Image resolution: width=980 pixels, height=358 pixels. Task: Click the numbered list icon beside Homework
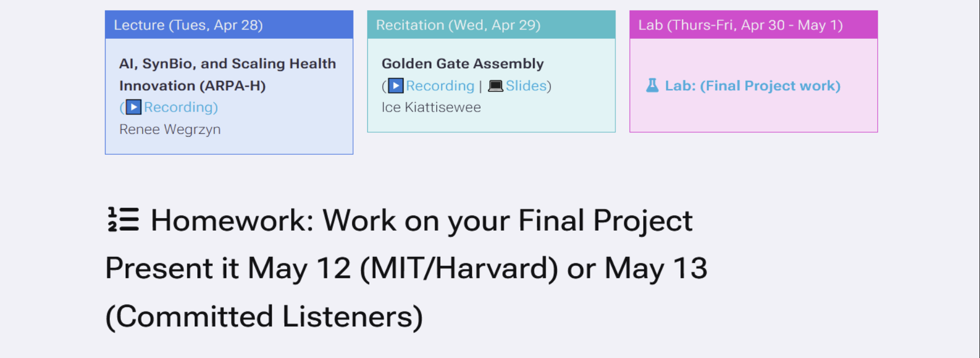click(x=123, y=220)
